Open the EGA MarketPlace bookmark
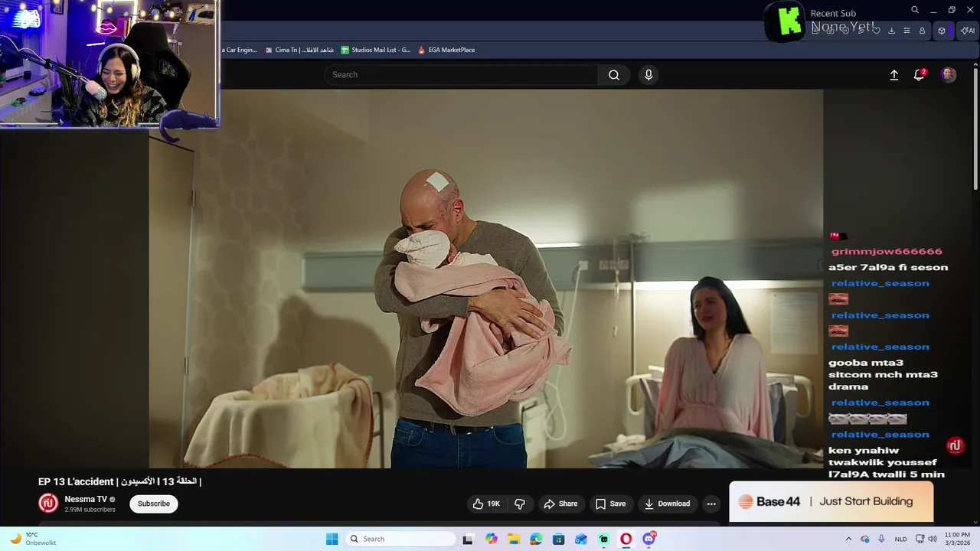Viewport: 980px width, 551px height. pyautogui.click(x=446, y=50)
